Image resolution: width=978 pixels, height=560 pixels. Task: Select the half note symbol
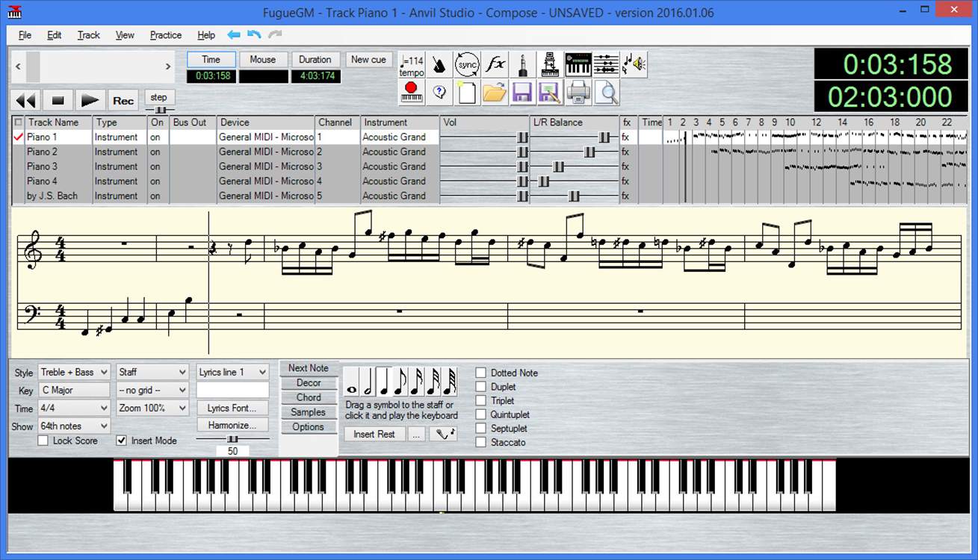tap(368, 382)
